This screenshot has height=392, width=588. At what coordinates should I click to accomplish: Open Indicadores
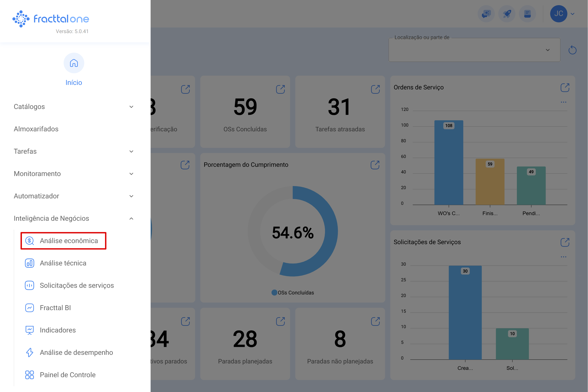click(58, 330)
